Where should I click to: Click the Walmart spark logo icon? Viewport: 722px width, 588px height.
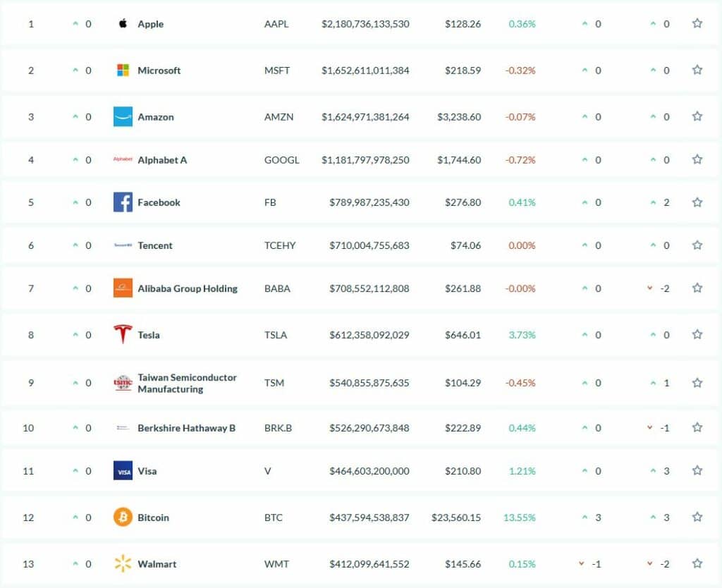point(123,564)
